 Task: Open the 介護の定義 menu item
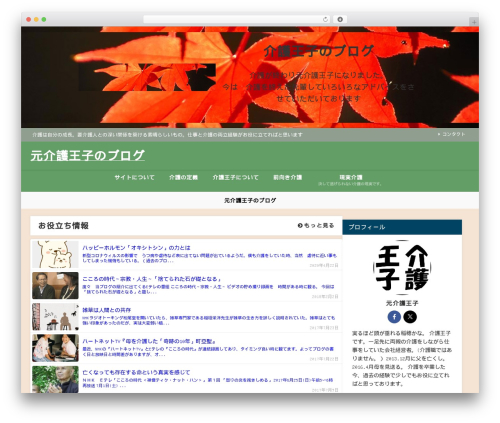point(183,177)
